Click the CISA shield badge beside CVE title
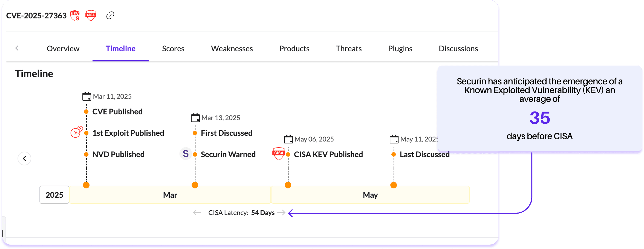Image resolution: width=644 pixels, height=249 pixels. (x=91, y=15)
